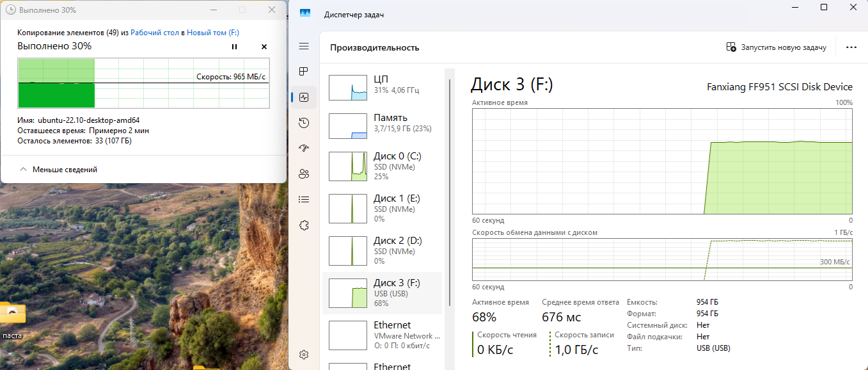Open Users page icon in sidebar
Screen dimensions: 868x370
pyautogui.click(x=304, y=174)
